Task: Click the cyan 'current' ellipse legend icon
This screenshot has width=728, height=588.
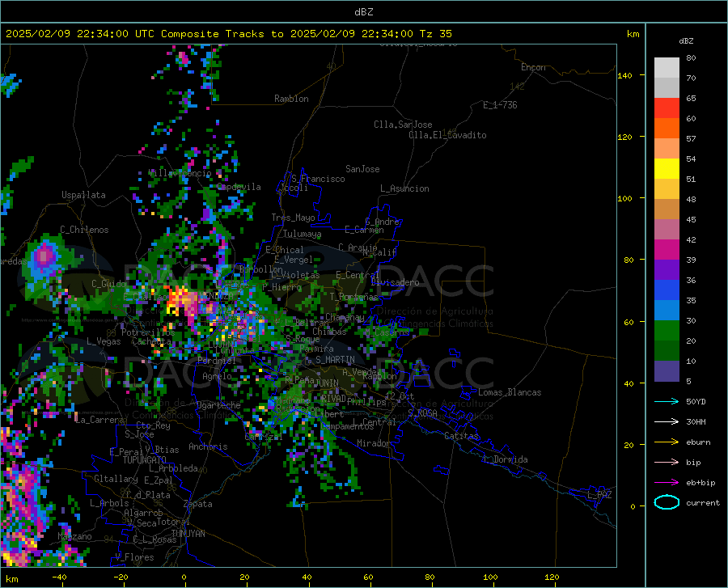Action: 667,502
